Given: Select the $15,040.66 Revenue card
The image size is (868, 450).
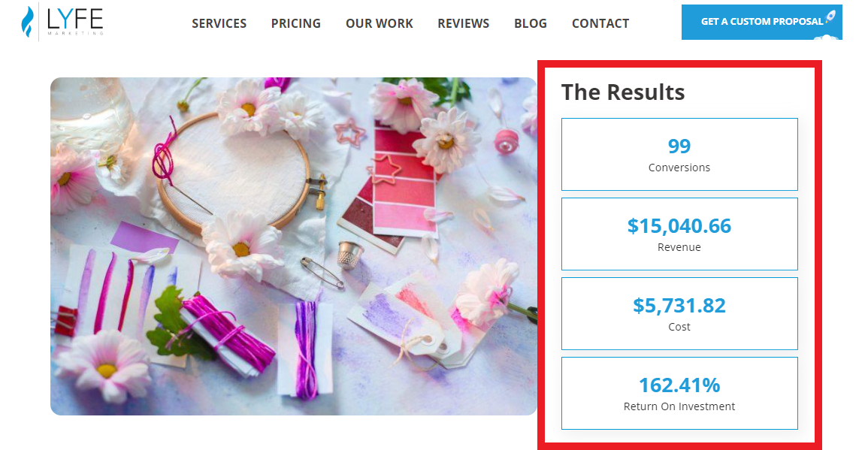Looking at the screenshot, I should pyautogui.click(x=679, y=234).
